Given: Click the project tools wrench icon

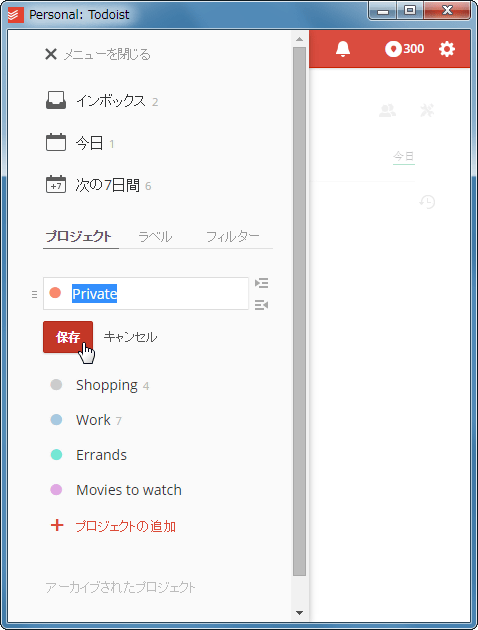Looking at the screenshot, I should pyautogui.click(x=427, y=110).
